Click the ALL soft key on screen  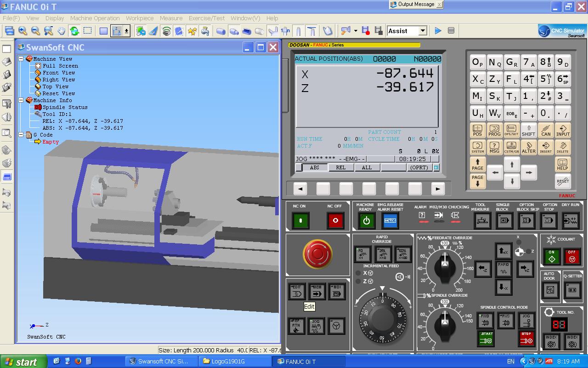(367, 167)
